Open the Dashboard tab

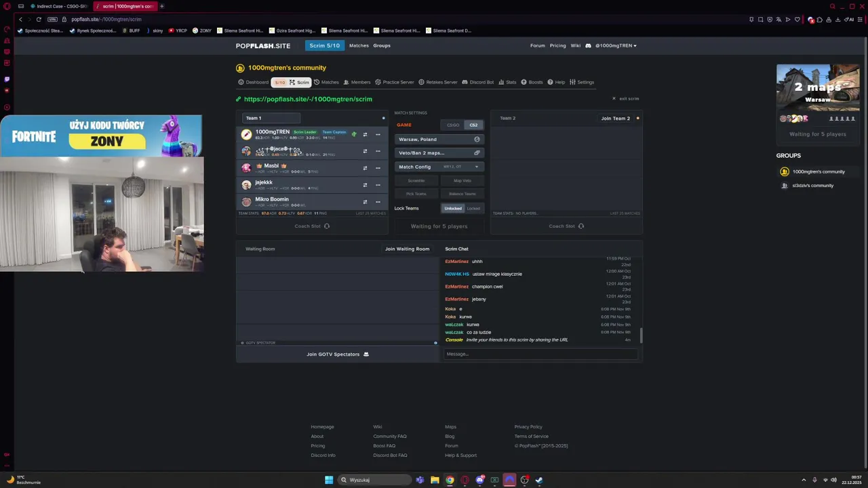click(x=254, y=82)
